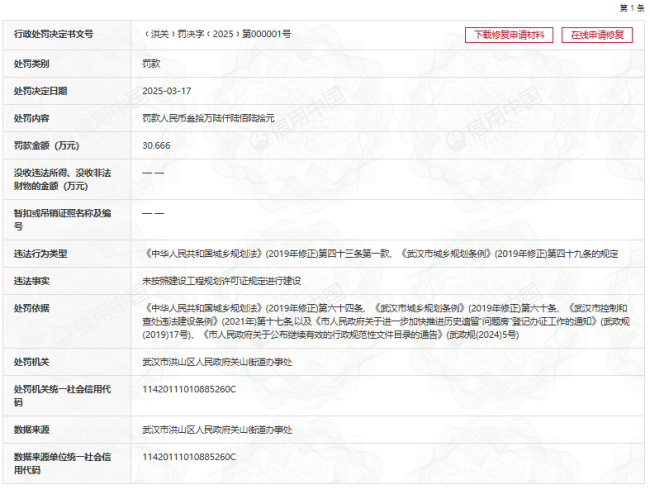Click the 数据来源 value 武汉市洪山区人民政府关山街道办事处
The width and height of the screenshot is (650, 494).
[217, 429]
